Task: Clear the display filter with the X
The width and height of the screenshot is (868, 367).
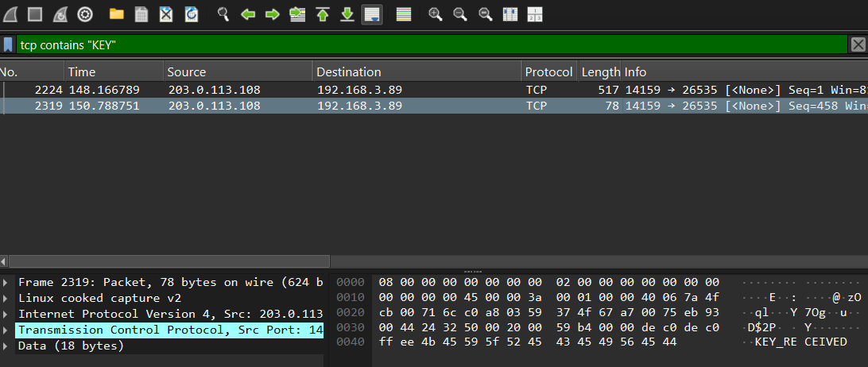Action: pos(858,44)
